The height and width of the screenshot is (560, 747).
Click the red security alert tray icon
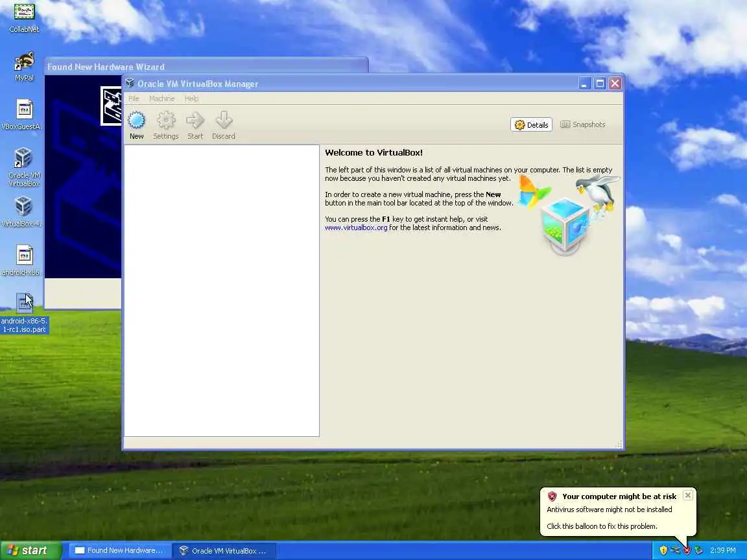click(687, 550)
